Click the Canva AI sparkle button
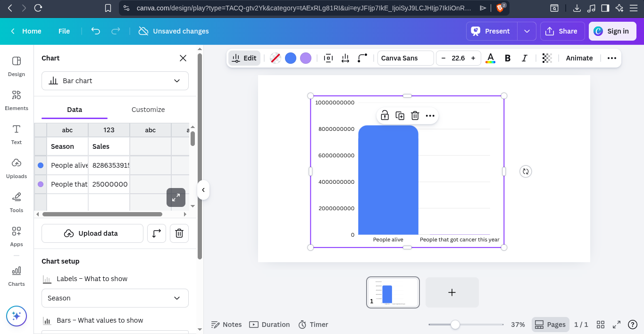Image resolution: width=644 pixels, height=334 pixels. point(17,316)
